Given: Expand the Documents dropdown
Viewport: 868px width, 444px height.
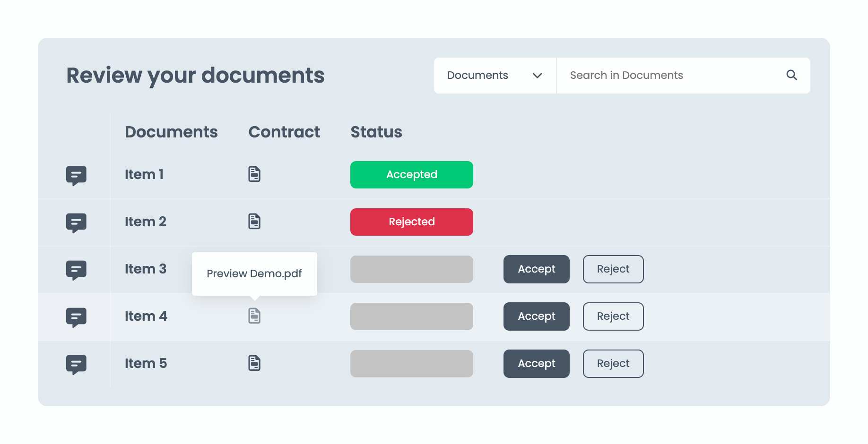Looking at the screenshot, I should pos(494,76).
